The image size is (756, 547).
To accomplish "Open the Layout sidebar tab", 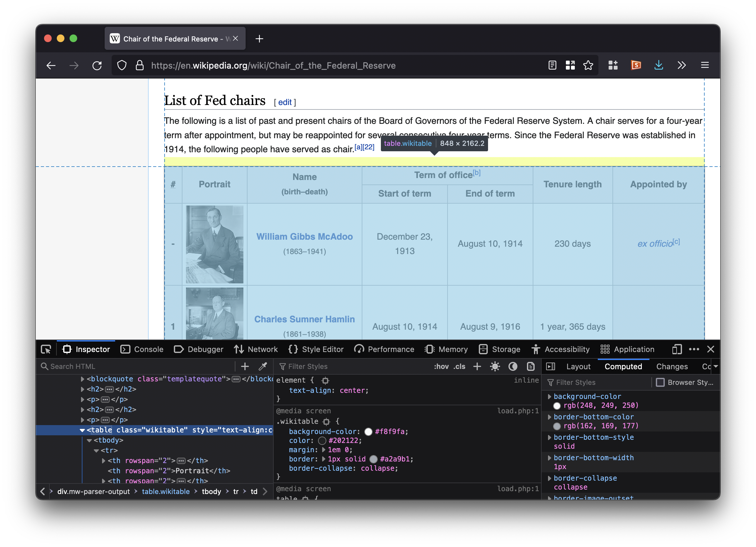I will (578, 366).
